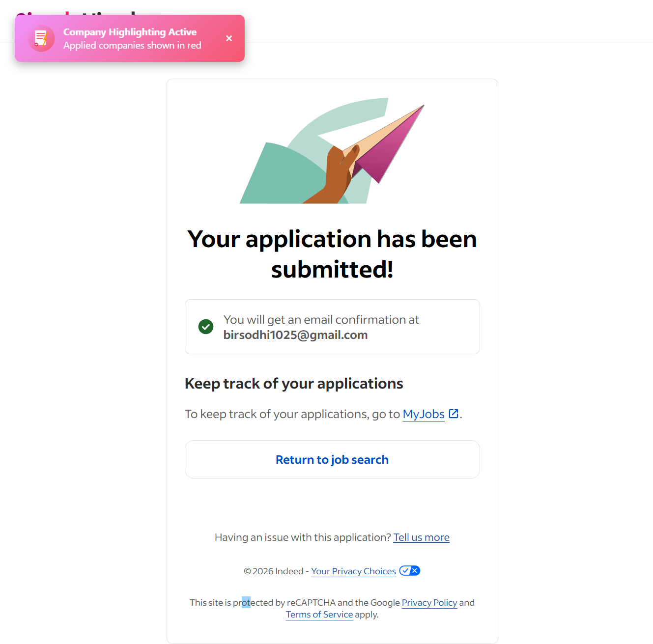Click the email confirmation message text
Viewport: 653px width, 644px height.
coord(321,320)
